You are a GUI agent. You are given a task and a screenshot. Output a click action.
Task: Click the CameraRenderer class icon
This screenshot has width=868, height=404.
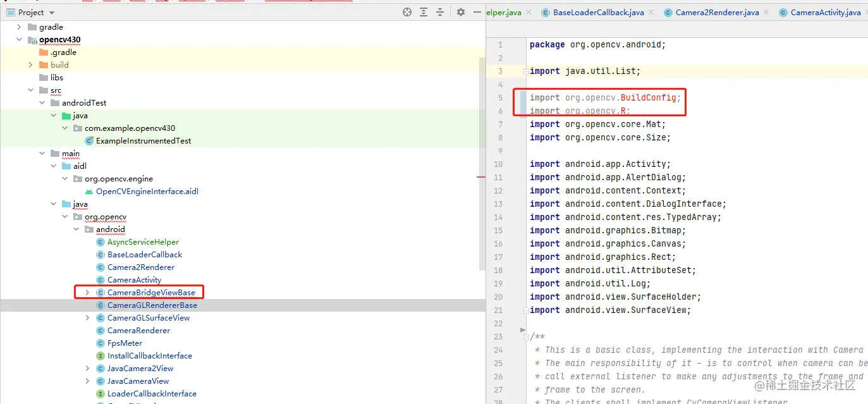click(x=101, y=331)
